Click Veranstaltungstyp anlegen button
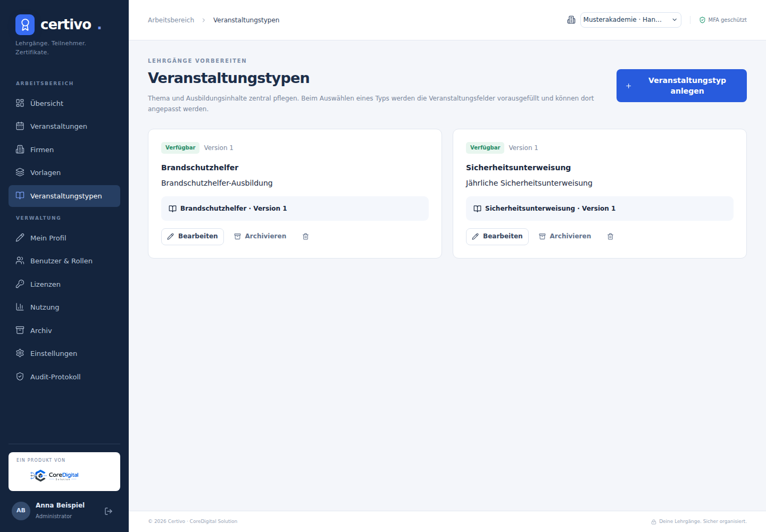 [681, 86]
